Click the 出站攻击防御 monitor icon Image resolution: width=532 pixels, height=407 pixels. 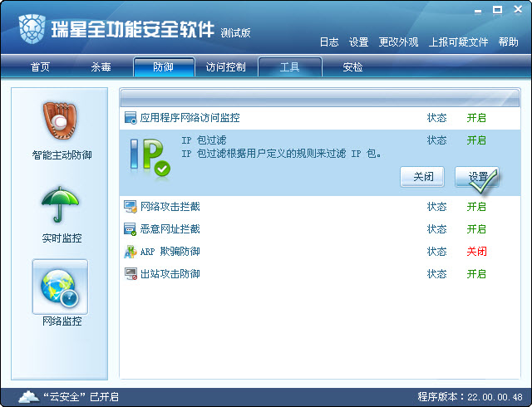(131, 274)
